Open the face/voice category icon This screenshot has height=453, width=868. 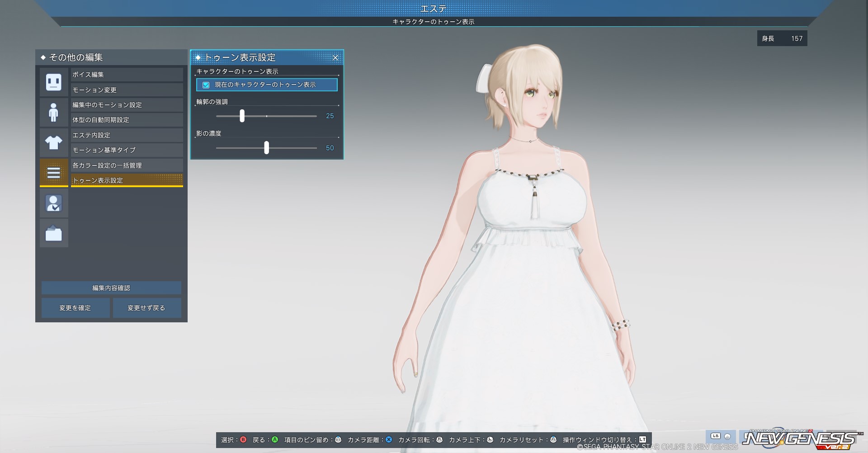click(54, 82)
